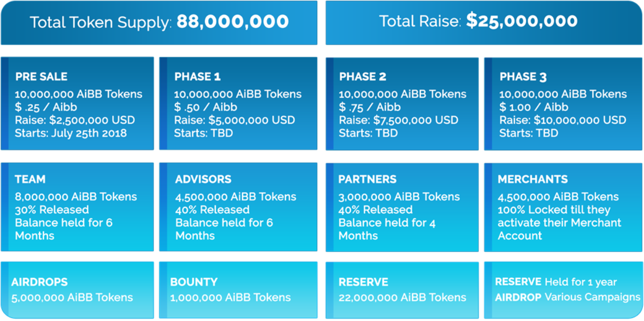This screenshot has height=321, width=644.
Task: Click the AIRDROPS card
Action: point(77,290)
